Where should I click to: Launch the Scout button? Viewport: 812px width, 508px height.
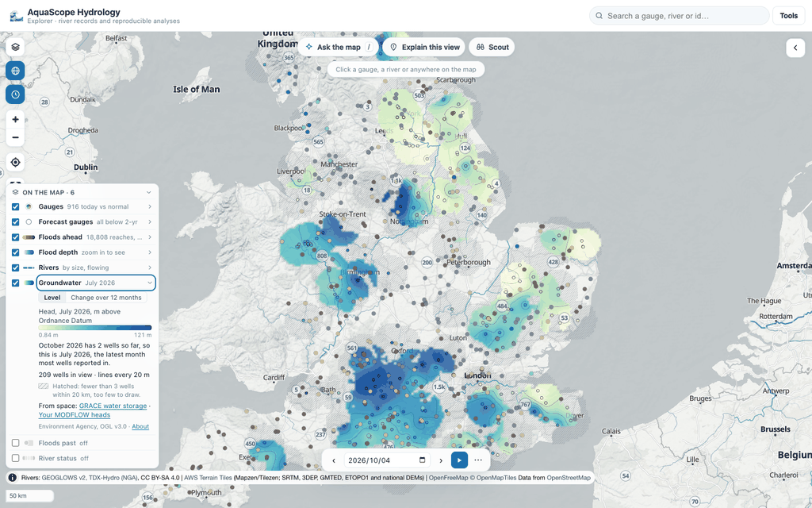[492, 47]
